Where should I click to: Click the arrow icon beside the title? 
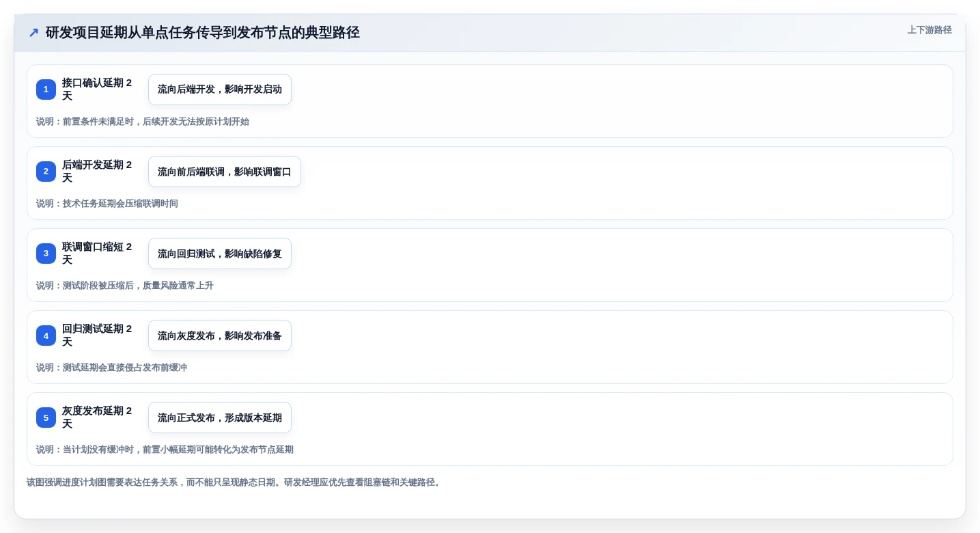33,33
